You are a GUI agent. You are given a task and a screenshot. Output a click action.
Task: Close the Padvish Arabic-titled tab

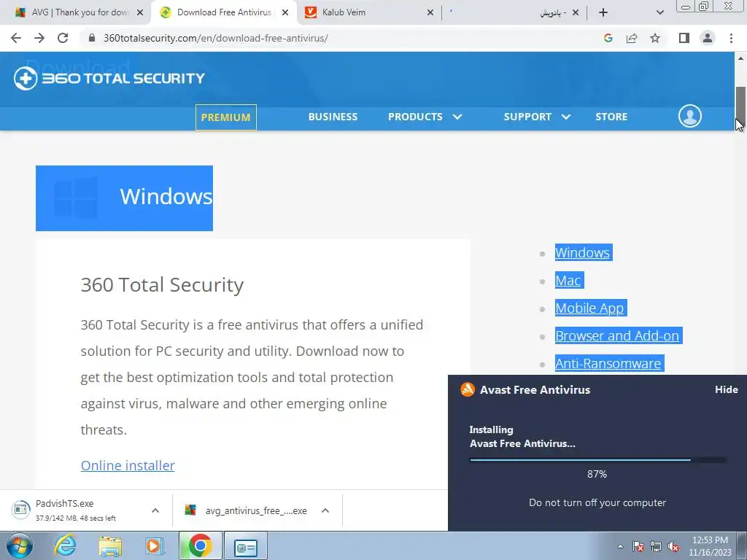tap(576, 13)
